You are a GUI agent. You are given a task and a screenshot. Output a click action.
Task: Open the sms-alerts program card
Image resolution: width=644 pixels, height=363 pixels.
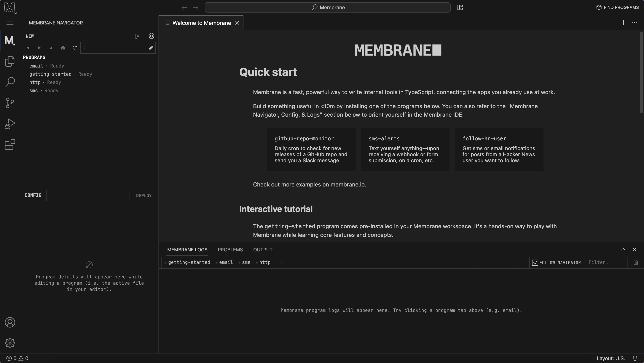click(405, 149)
